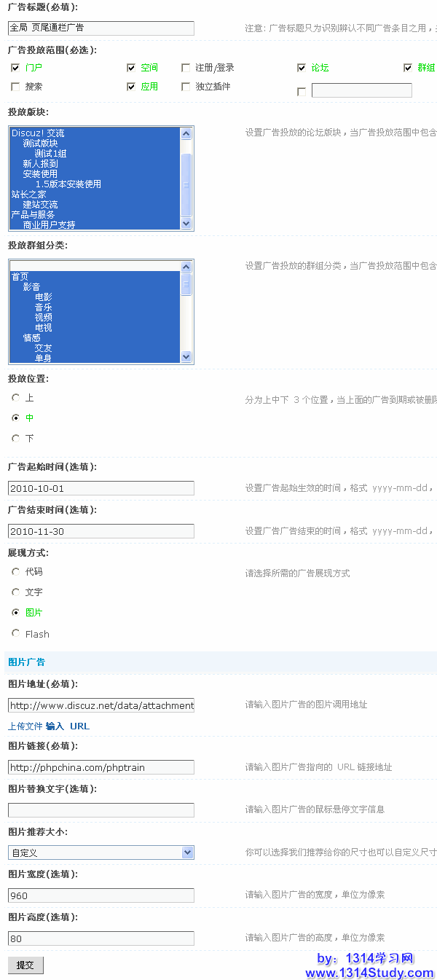Click the 上传文件 link
Viewport: 437px width, 980px height.
click(25, 726)
